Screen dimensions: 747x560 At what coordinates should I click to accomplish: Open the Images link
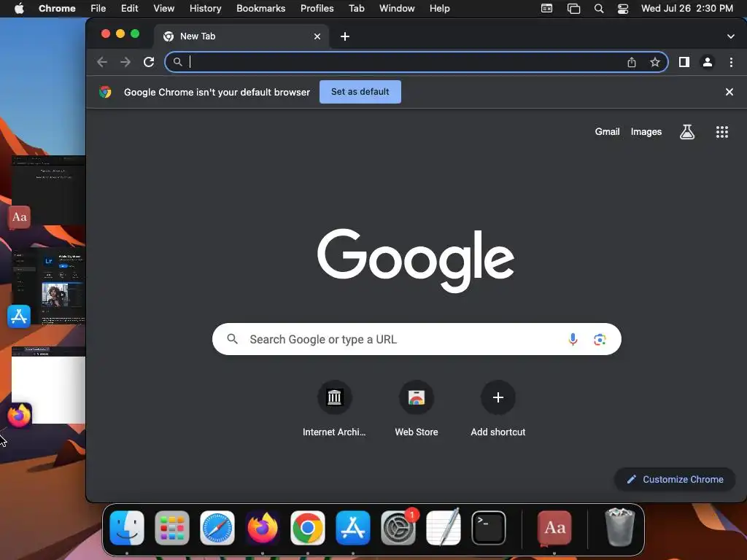(x=646, y=132)
